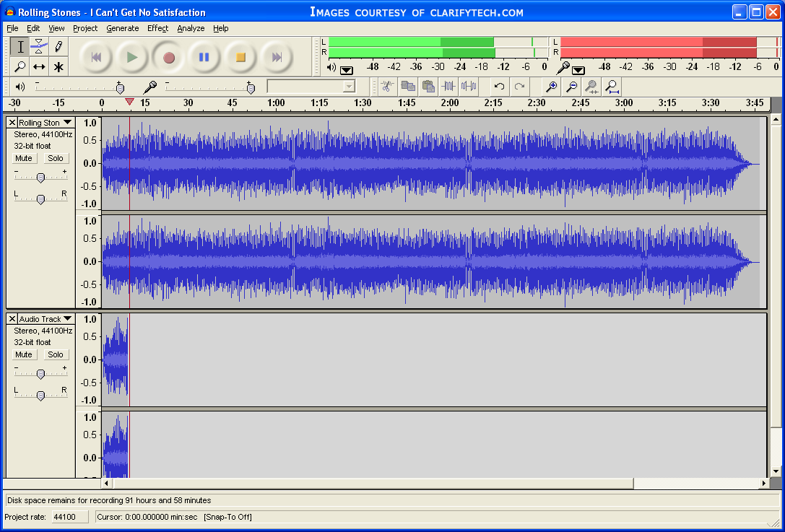The width and height of the screenshot is (785, 532).
Task: Click the input microphone meter icon
Action: [x=563, y=68]
